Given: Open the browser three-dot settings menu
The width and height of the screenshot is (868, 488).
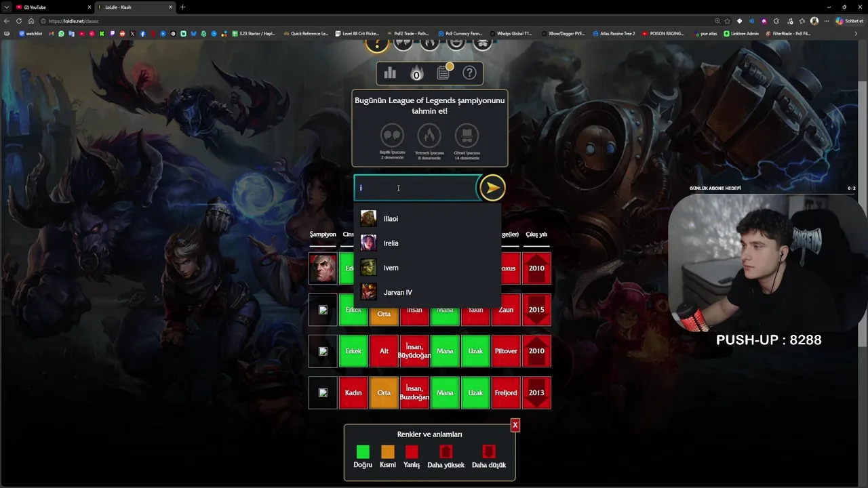Looking at the screenshot, I should 826,21.
